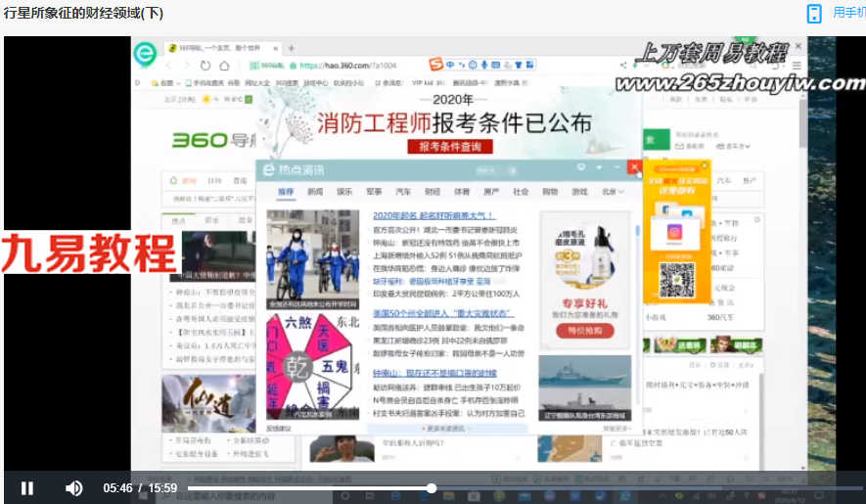
Task: Toggle the 中 Chinese input mode icon
Action: pyautogui.click(x=450, y=65)
